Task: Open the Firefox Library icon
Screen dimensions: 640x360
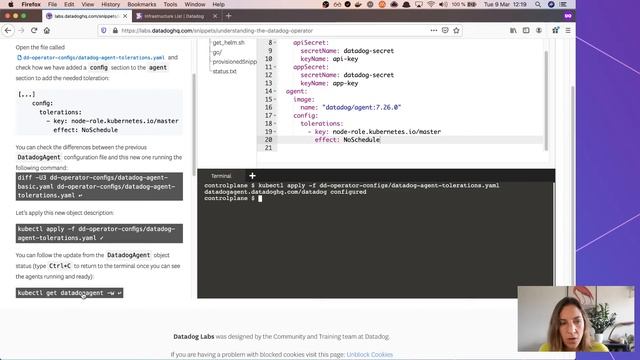Action: point(513,30)
